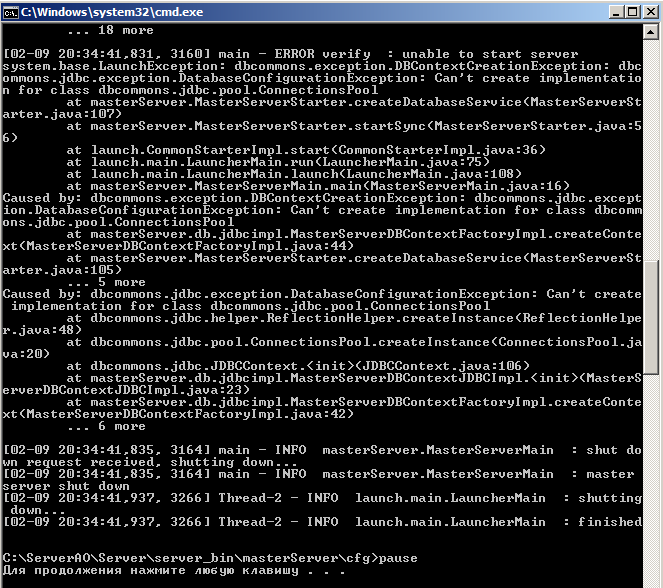Click the "ERROR verify" log text
The height and width of the screenshot is (588, 663).
click(323, 54)
